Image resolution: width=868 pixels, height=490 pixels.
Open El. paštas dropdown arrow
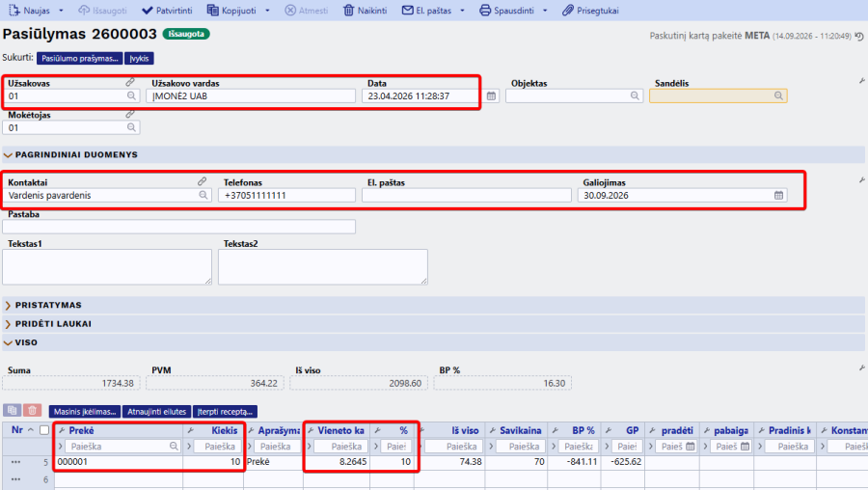pos(462,11)
